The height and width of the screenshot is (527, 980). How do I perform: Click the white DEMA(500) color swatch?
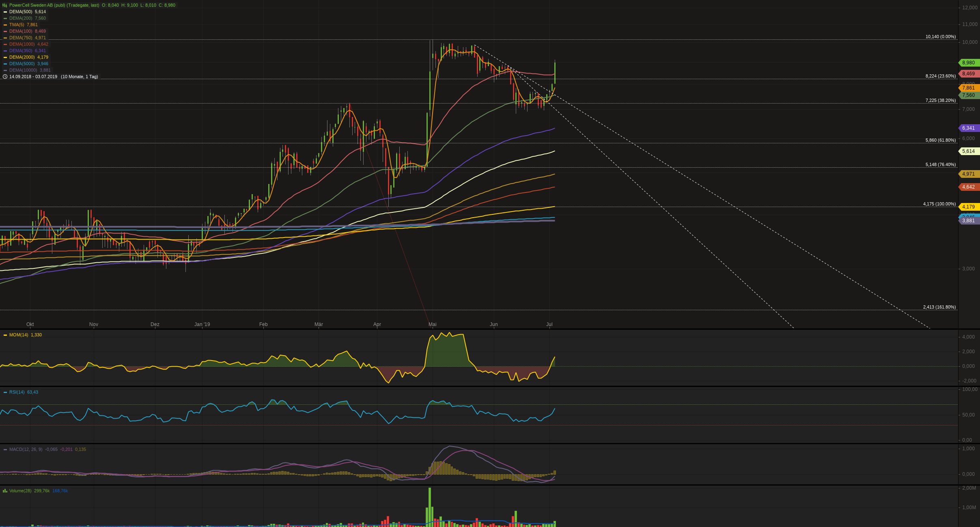click(5, 12)
